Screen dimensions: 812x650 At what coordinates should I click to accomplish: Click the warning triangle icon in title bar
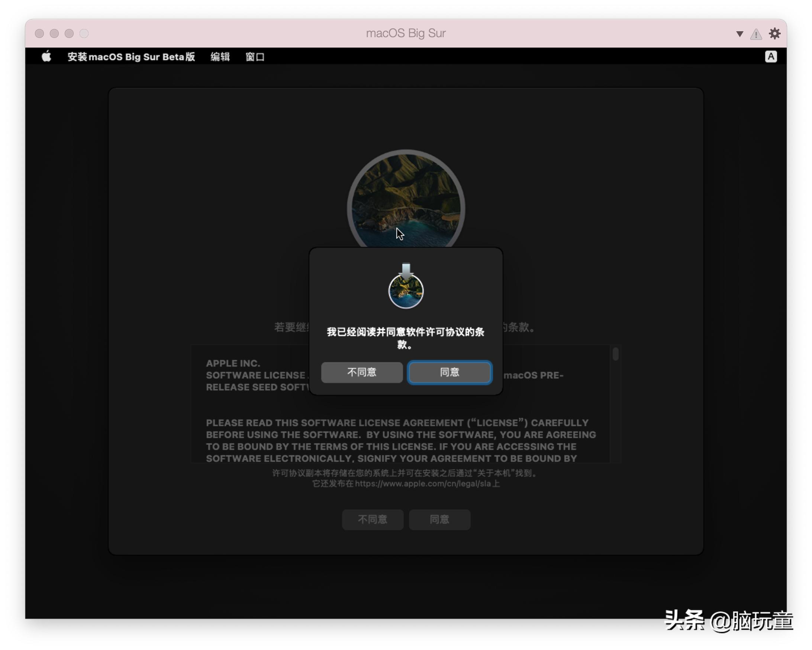tap(755, 34)
